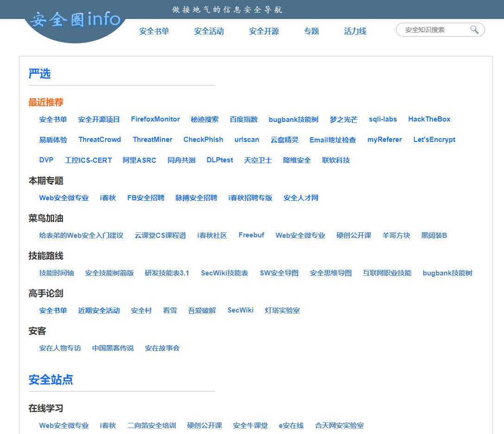504x434 pixels.
Task: Open Web安全微专业 under 本期专题
Action: pos(64,198)
